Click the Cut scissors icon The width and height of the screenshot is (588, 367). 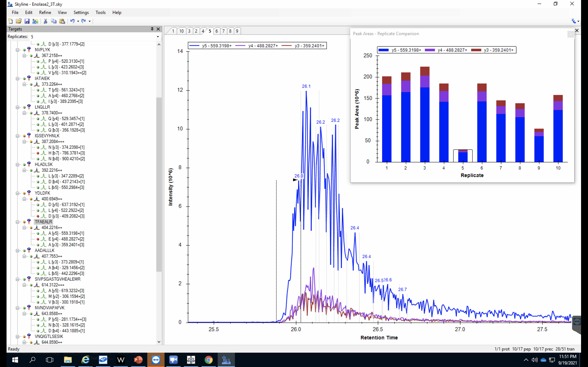(46, 21)
